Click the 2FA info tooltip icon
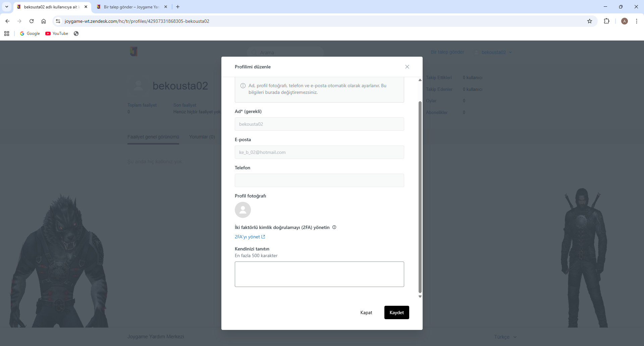Screen dimensions: 644x346 coord(334,227)
